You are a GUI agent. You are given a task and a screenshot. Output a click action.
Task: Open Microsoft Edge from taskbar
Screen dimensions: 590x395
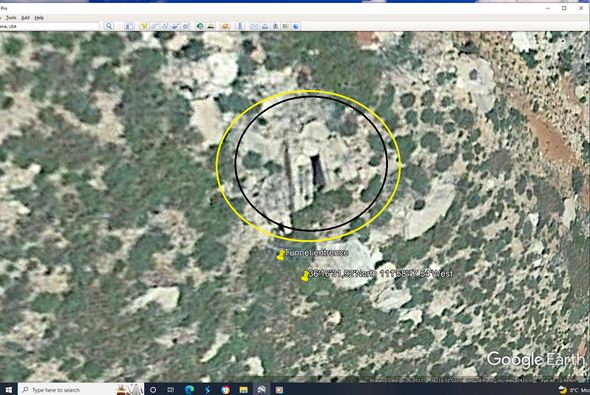(x=189, y=389)
